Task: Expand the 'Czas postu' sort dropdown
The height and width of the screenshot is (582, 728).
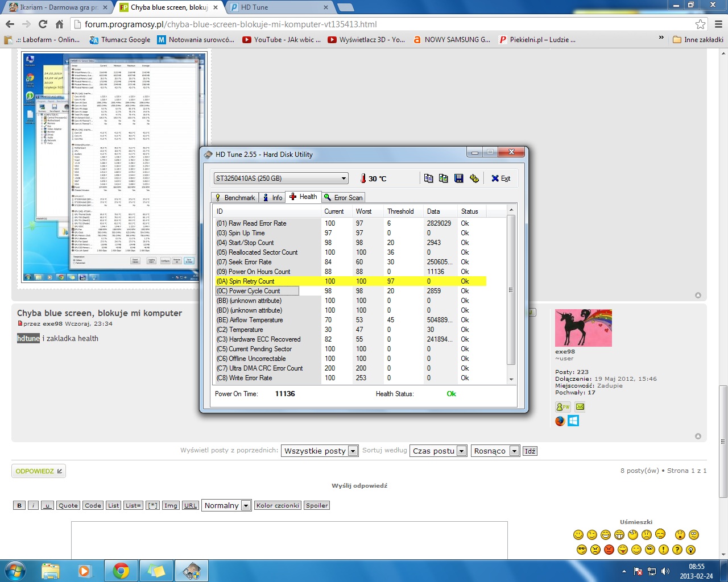Action: [461, 451]
